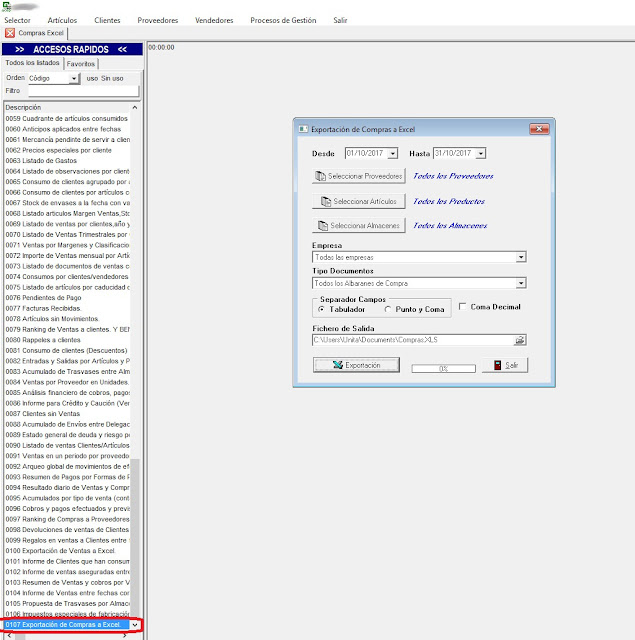This screenshot has height=640, width=635.
Task: Select 0062 Precios especiales por cliente
Action: (x=67, y=150)
